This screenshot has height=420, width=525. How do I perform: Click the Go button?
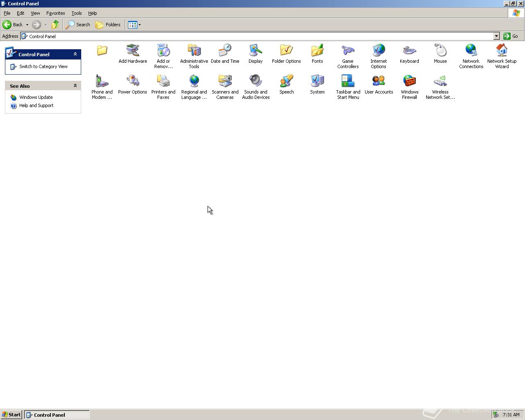(511, 36)
